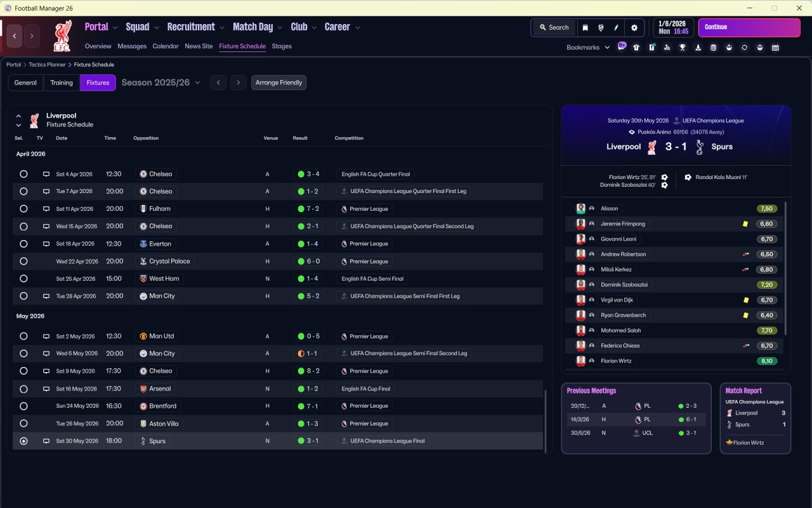The width and height of the screenshot is (812, 508).
Task: Open the Recruitment menu dropdown arrow
Action: click(x=222, y=28)
